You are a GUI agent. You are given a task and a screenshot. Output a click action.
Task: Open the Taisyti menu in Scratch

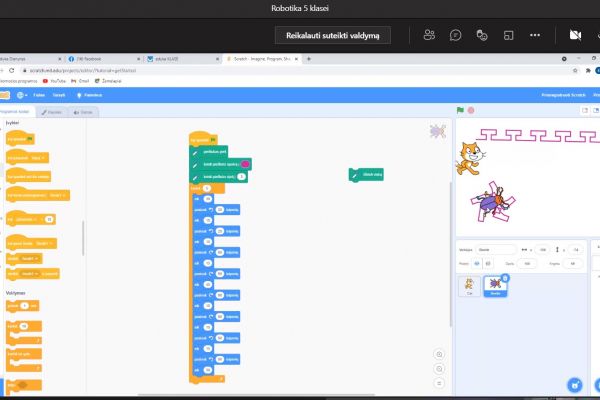(x=59, y=95)
